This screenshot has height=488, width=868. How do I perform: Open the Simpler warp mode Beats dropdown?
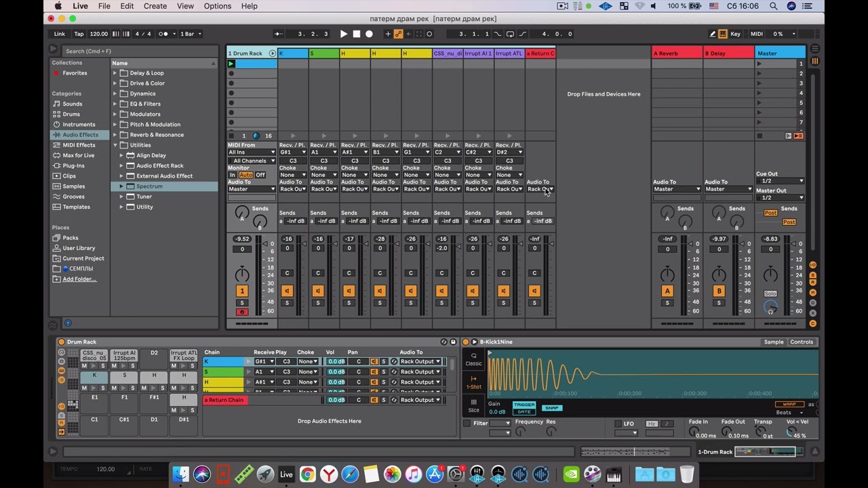coord(789,413)
